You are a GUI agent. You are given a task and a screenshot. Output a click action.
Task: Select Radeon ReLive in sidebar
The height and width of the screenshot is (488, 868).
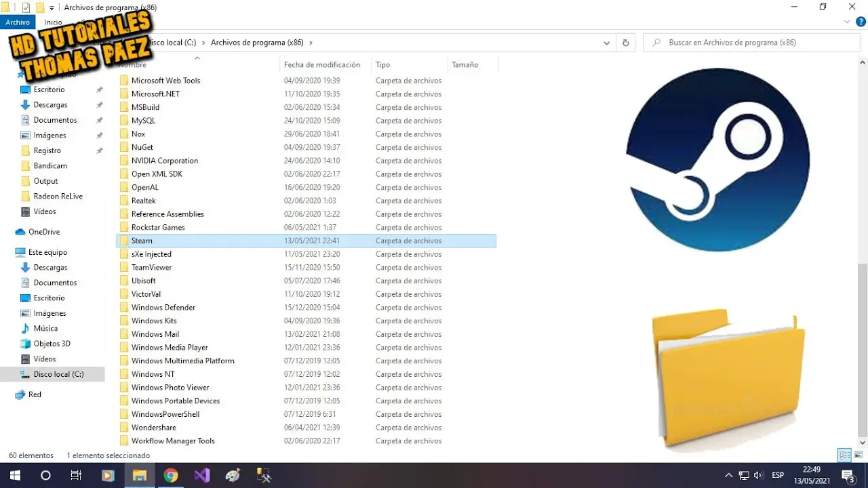click(x=58, y=196)
